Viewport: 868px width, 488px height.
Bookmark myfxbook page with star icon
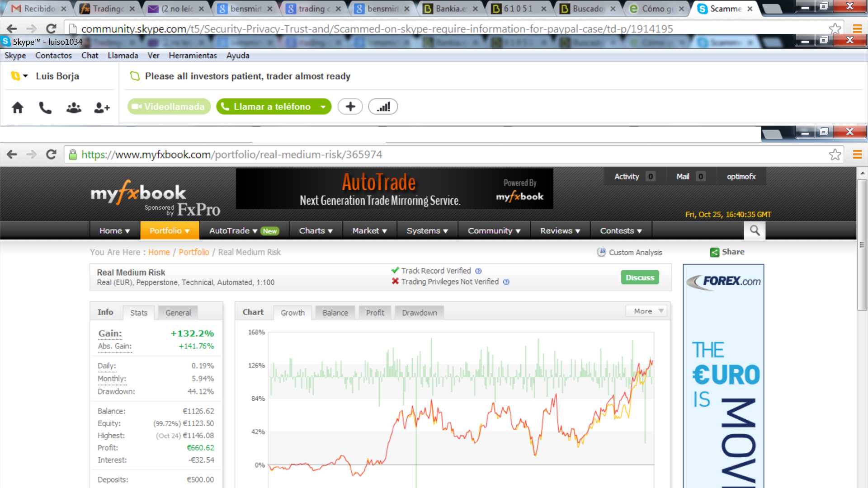coord(835,155)
